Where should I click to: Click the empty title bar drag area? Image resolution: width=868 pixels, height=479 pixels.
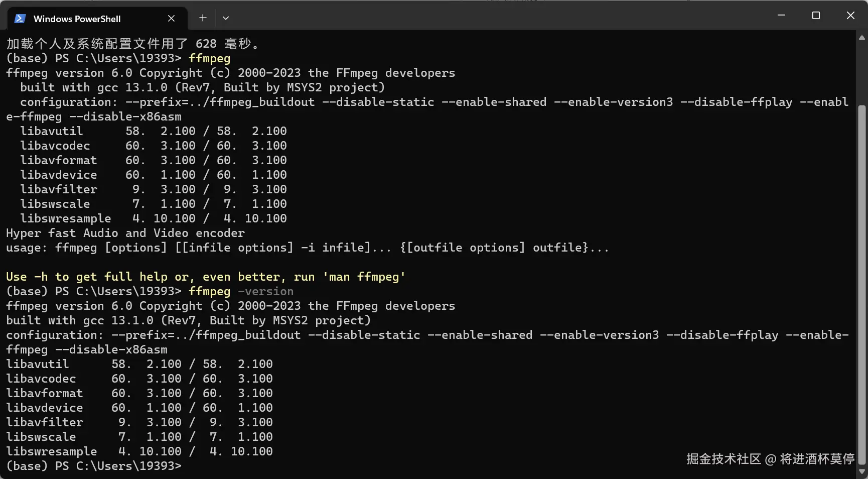tap(502, 16)
